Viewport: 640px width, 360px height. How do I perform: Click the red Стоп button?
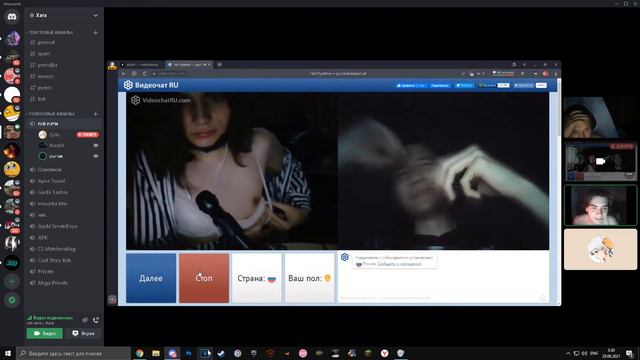[x=204, y=278]
